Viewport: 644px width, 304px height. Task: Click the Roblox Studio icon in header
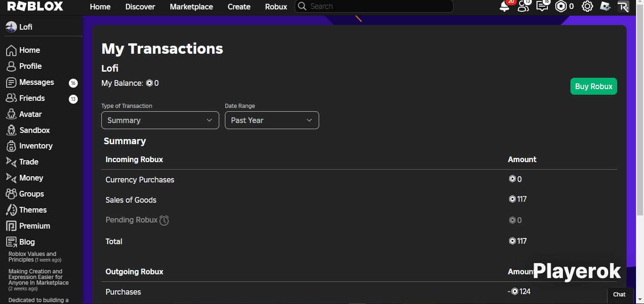[x=605, y=7]
